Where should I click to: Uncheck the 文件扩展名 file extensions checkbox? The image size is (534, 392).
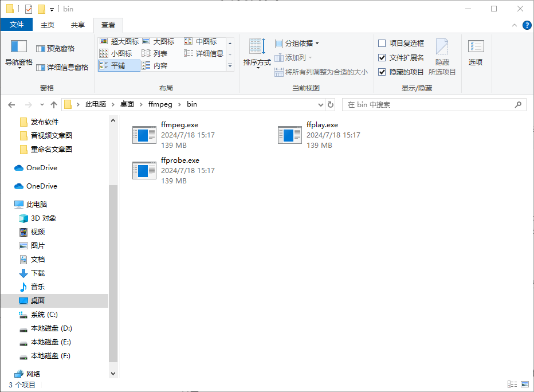pos(382,57)
